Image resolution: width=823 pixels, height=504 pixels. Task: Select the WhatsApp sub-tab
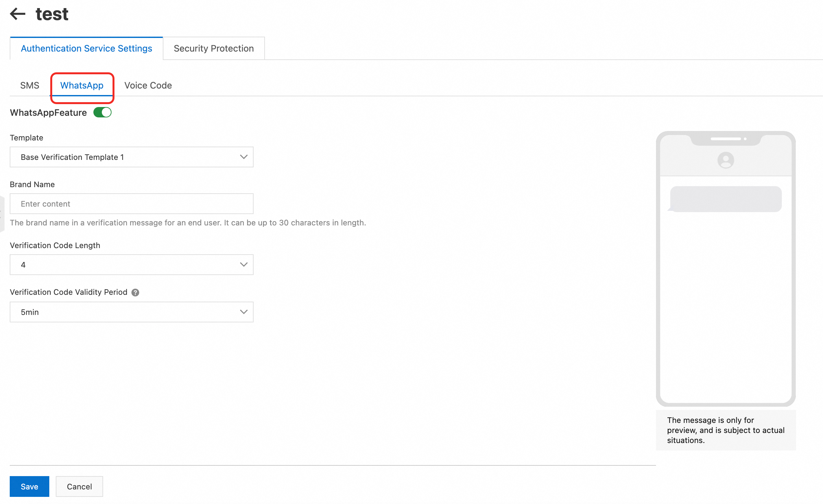(82, 86)
